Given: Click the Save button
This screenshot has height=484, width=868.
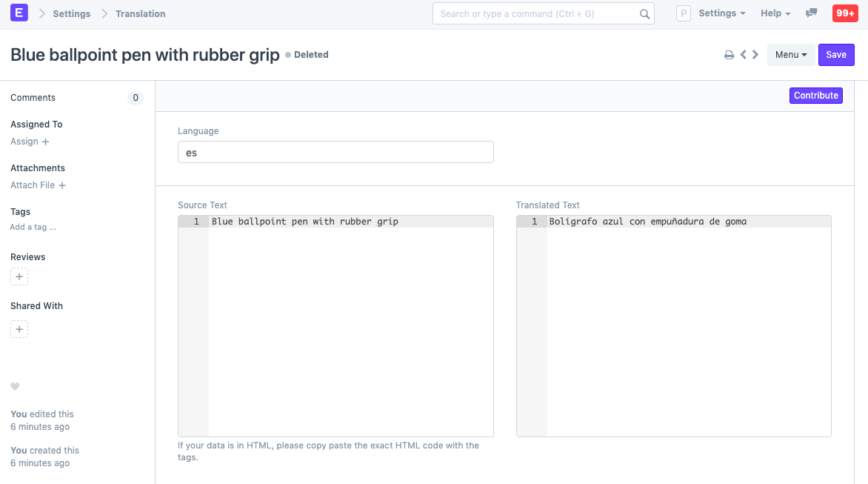Looking at the screenshot, I should tap(836, 55).
